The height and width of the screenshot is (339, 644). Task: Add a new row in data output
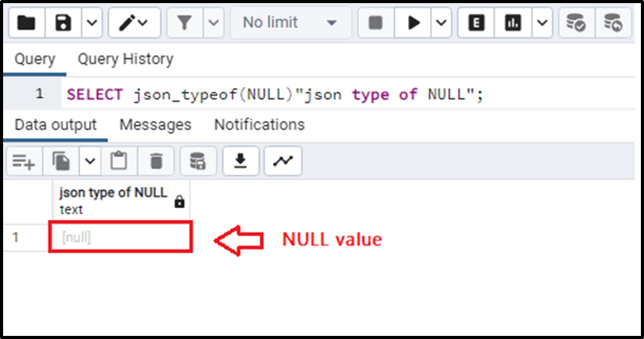[24, 161]
